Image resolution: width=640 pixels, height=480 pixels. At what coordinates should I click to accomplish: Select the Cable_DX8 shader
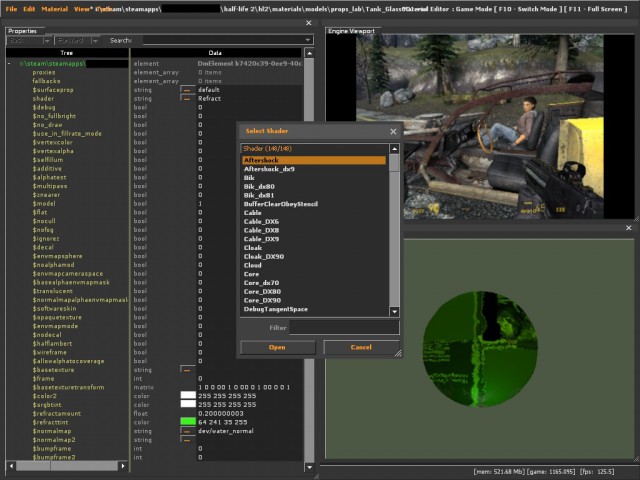[313, 231]
